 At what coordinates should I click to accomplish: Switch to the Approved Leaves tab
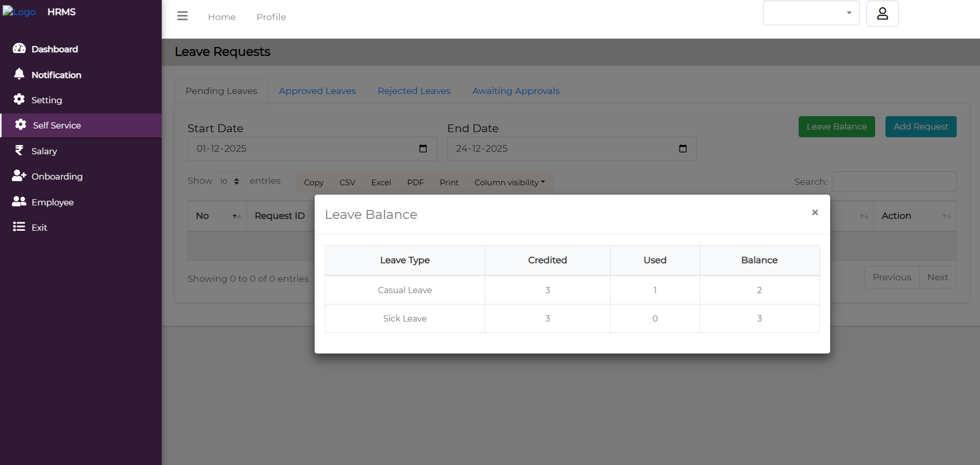pyautogui.click(x=317, y=91)
